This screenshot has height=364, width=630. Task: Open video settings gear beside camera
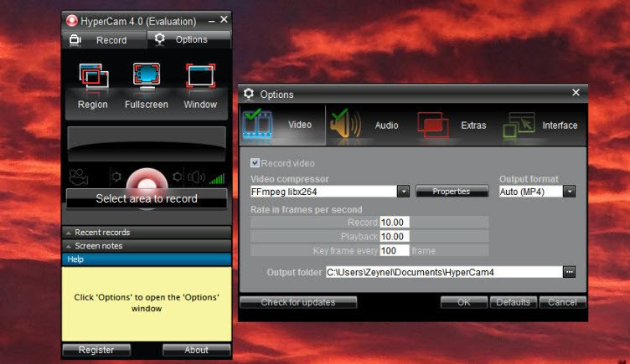click(116, 177)
